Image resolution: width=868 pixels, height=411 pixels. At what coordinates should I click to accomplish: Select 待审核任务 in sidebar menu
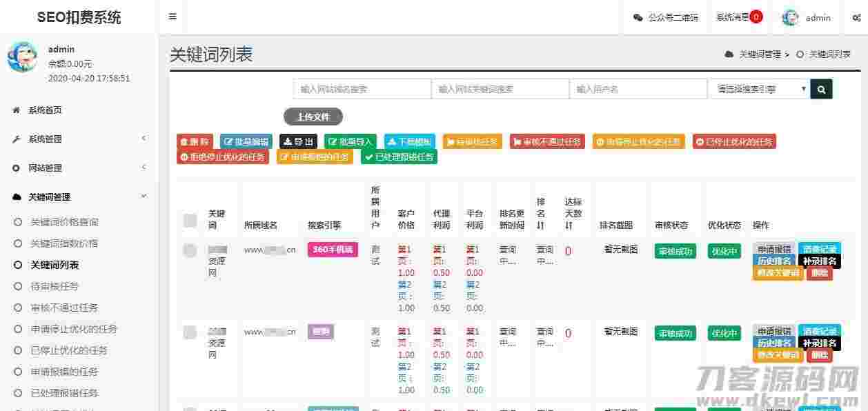pyautogui.click(x=55, y=286)
